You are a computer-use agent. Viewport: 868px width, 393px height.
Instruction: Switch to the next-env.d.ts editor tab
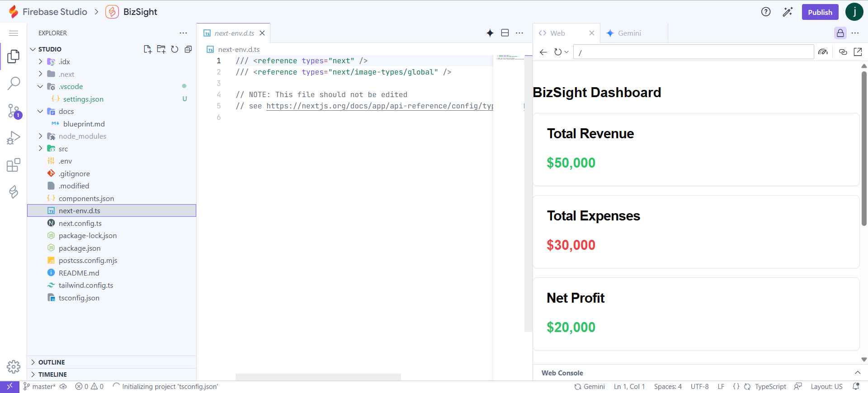[x=234, y=33]
